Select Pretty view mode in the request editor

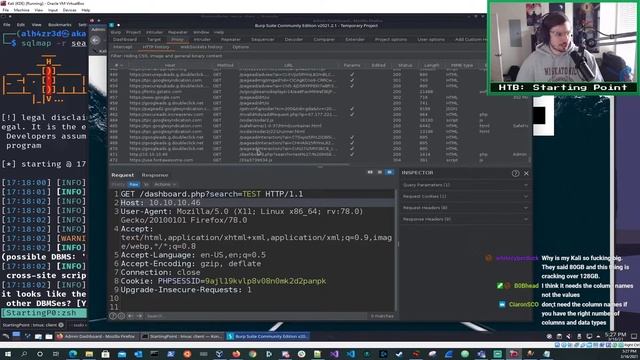[118, 184]
